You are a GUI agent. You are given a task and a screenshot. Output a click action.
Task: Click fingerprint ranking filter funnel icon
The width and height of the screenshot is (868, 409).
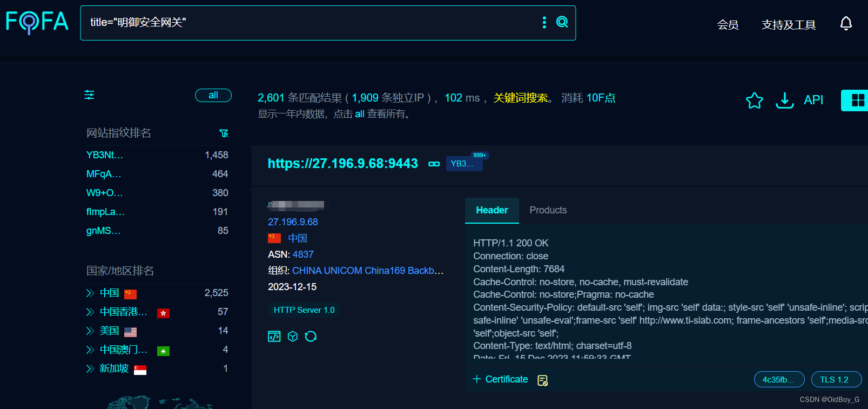point(224,133)
